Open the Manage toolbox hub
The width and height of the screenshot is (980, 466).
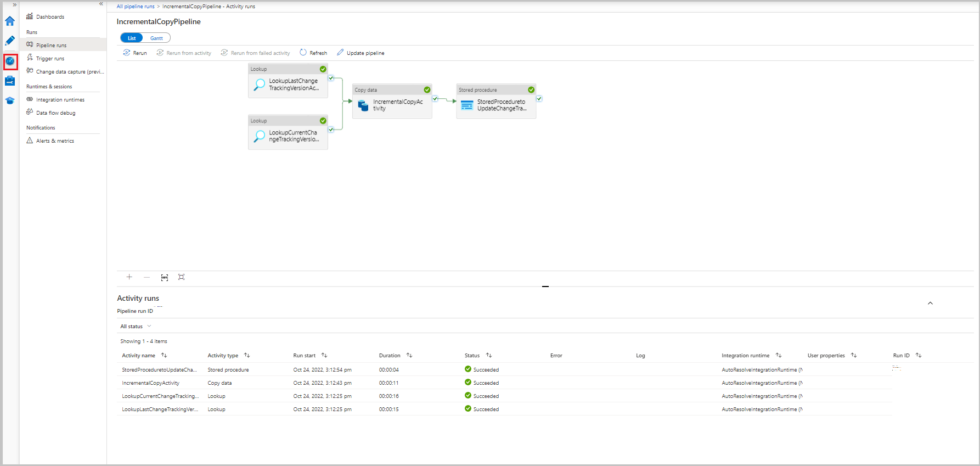(10, 81)
